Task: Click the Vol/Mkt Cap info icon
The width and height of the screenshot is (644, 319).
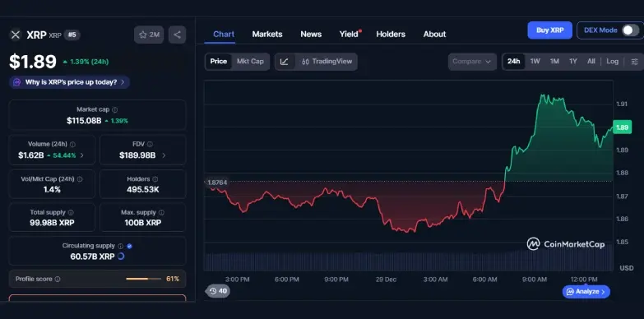Action: [x=80, y=179]
